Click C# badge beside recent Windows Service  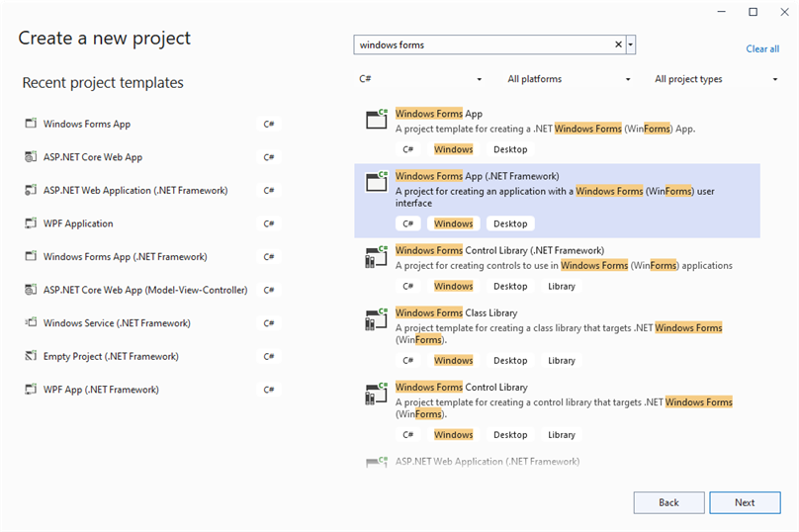tap(269, 322)
